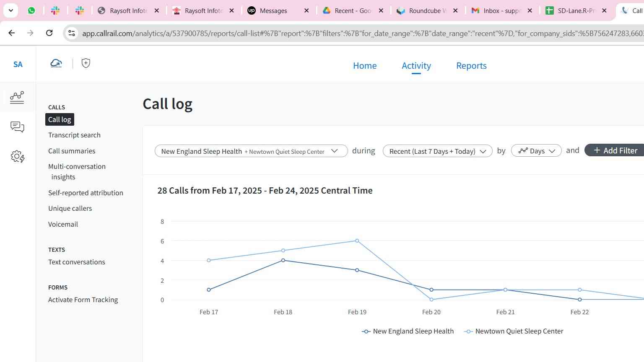Screen dimensions: 644x362
Task: Open the browser tab search dropdown arrow
Action: click(x=10, y=10)
